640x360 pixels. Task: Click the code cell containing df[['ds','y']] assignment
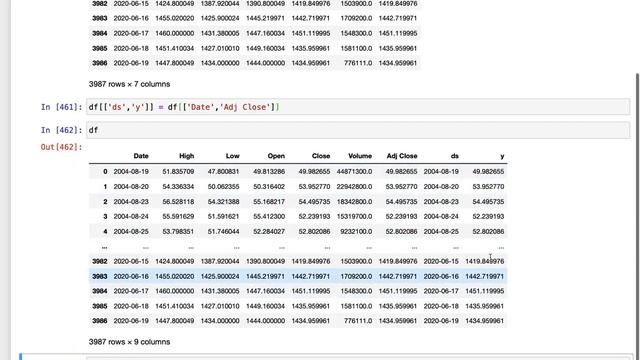(x=358, y=107)
